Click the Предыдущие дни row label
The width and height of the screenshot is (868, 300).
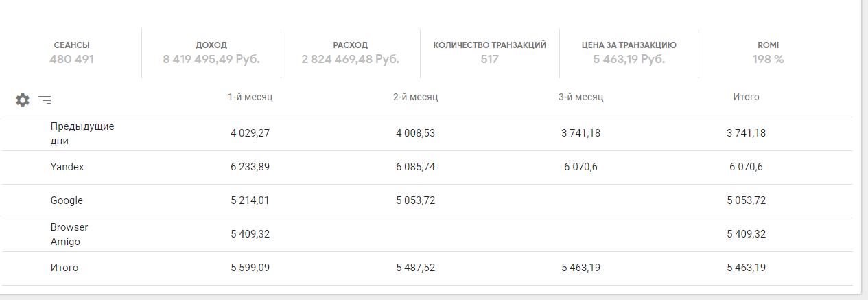82,134
